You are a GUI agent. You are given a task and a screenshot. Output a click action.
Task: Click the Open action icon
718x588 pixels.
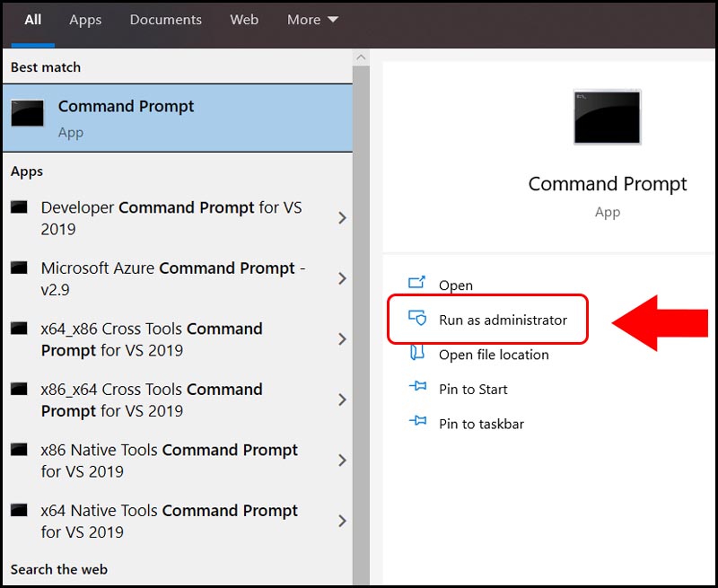click(x=416, y=284)
